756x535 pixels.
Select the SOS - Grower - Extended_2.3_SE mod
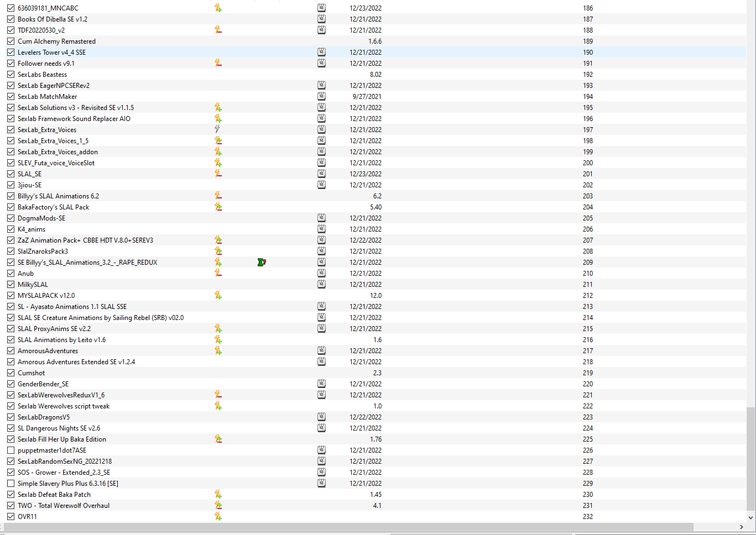click(x=64, y=473)
